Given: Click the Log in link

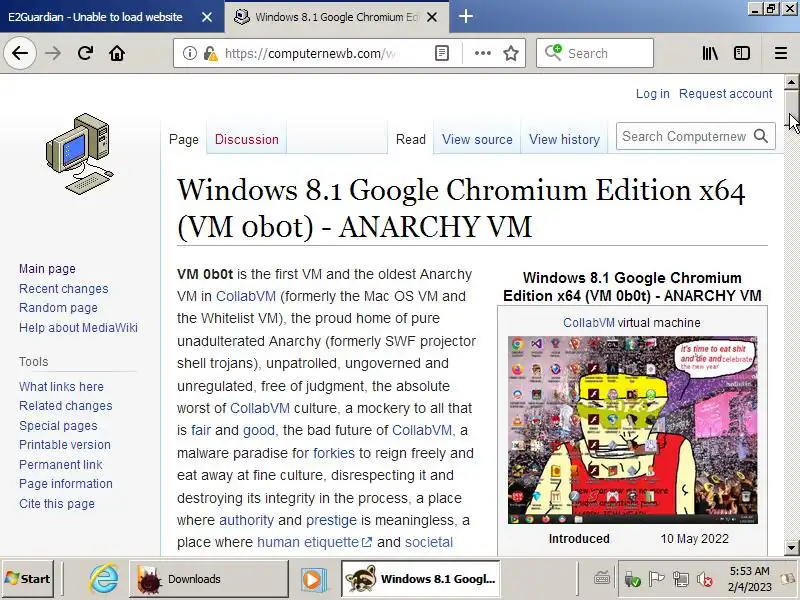Looking at the screenshot, I should point(652,94).
